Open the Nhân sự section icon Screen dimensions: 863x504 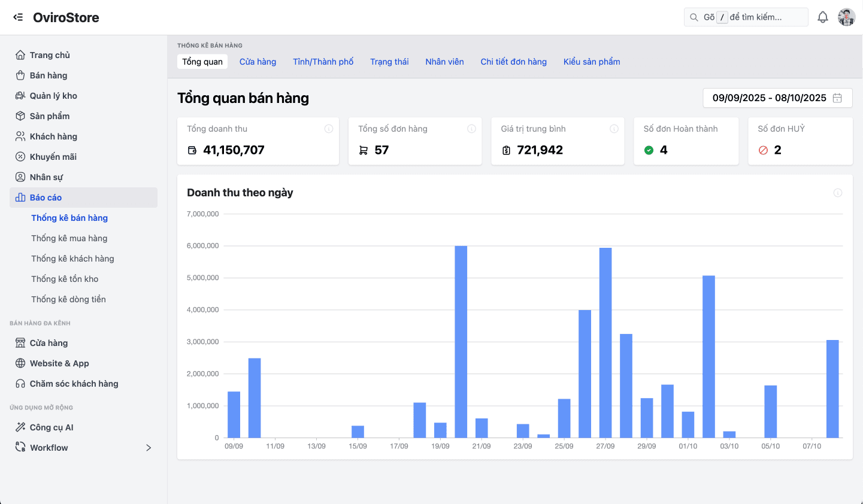point(19,177)
